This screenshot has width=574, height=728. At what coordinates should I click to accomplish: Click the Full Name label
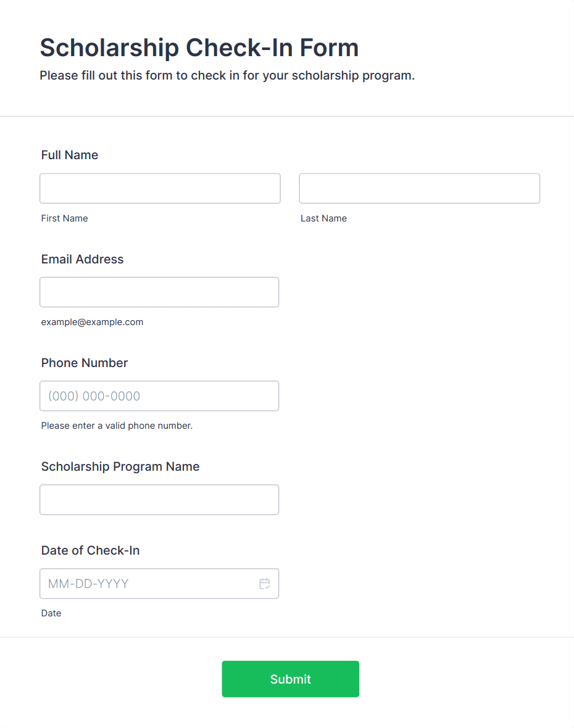(70, 155)
